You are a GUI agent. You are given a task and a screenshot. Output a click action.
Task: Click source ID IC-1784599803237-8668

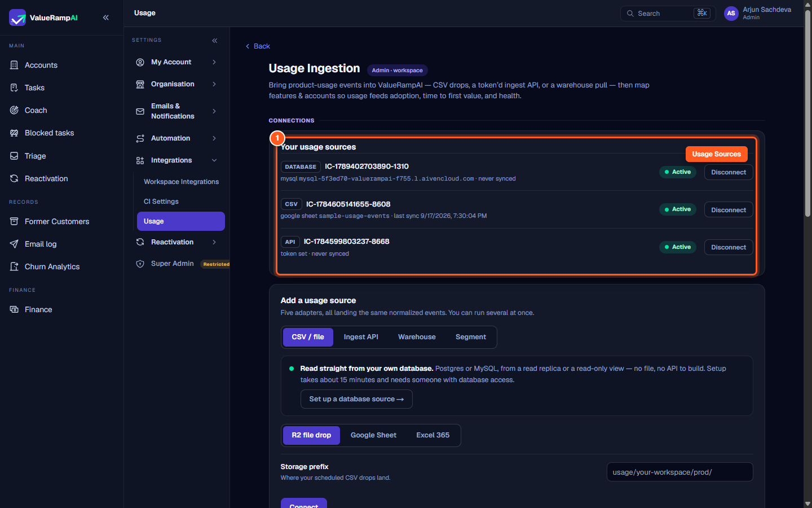(x=346, y=242)
